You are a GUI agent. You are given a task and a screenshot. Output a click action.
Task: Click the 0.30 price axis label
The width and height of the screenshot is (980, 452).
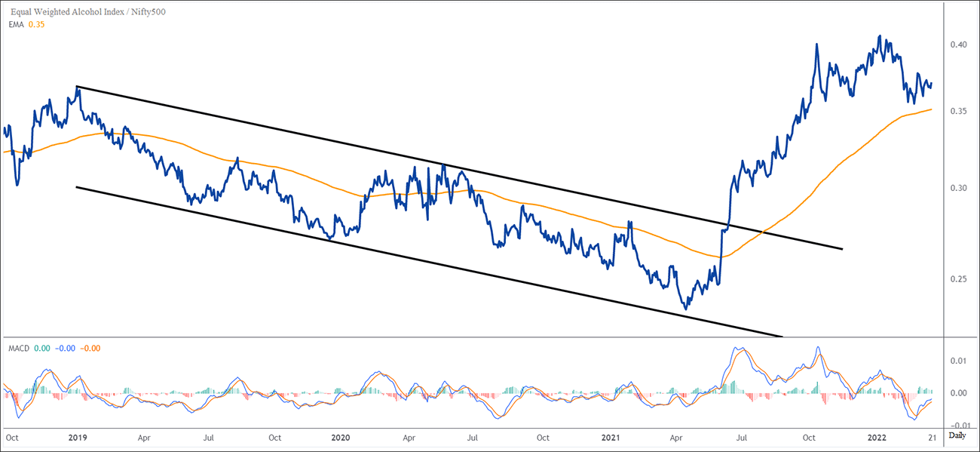tap(958, 188)
